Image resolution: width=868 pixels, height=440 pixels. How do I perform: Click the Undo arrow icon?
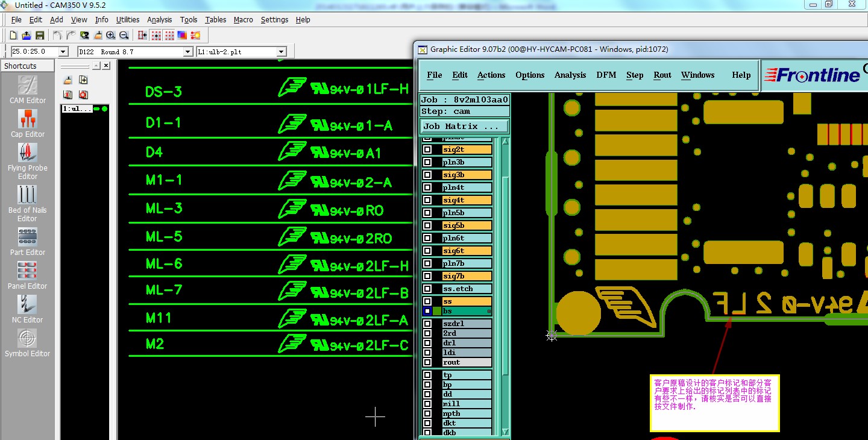[58, 36]
